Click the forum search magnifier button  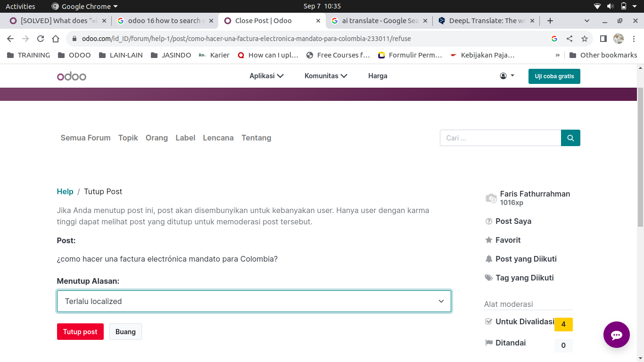(570, 138)
